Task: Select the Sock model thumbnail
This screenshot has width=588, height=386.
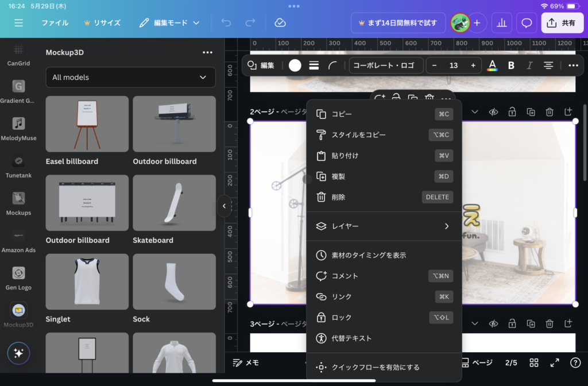Action: [174, 281]
